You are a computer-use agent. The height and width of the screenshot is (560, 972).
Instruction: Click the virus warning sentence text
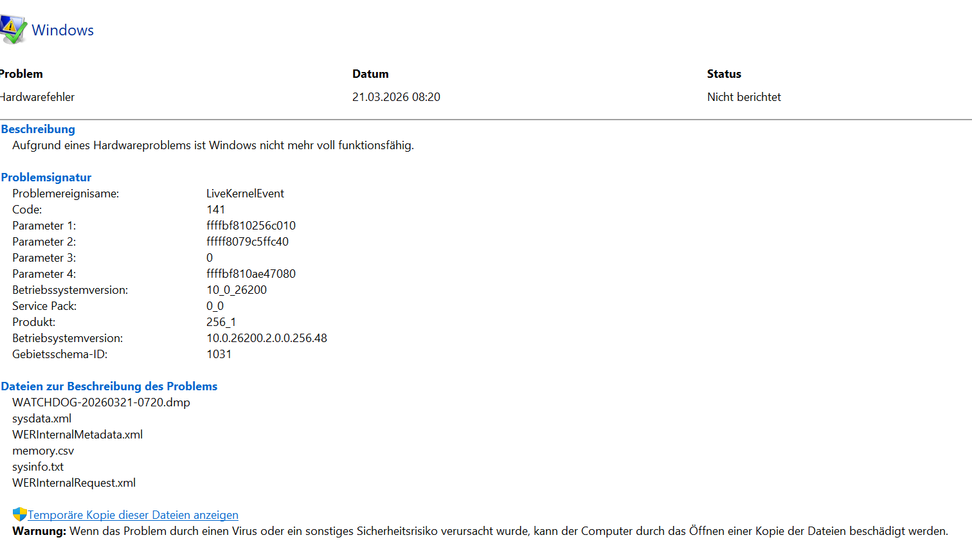tap(509, 531)
